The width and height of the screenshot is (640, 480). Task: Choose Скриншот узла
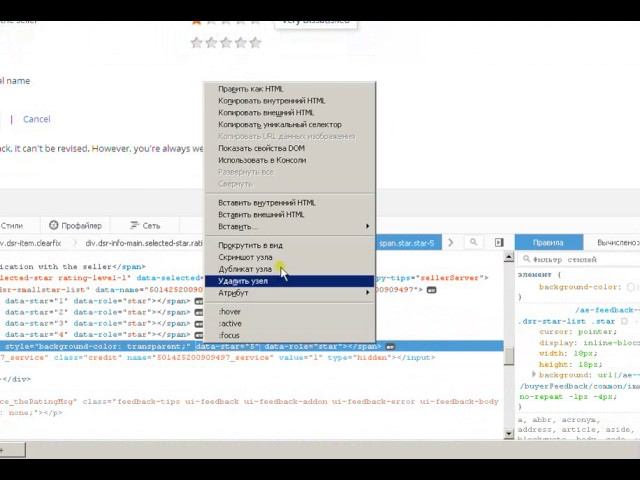[289, 257]
